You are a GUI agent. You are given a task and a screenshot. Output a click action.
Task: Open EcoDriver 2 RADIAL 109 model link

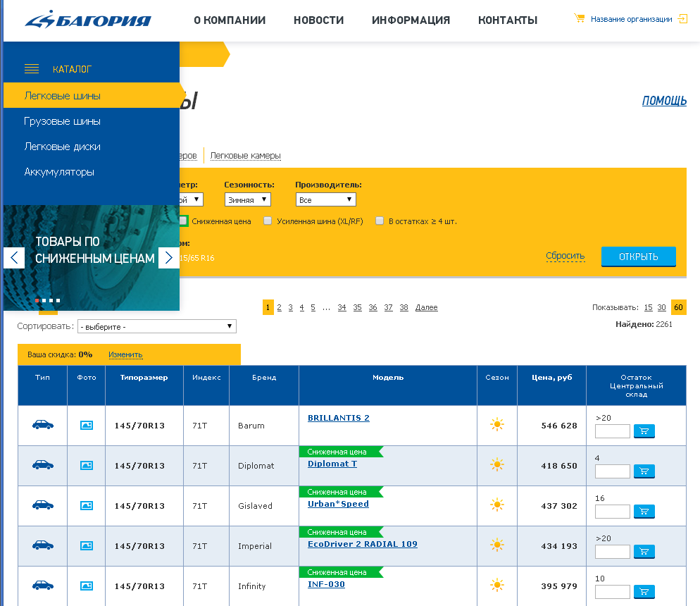pos(363,544)
